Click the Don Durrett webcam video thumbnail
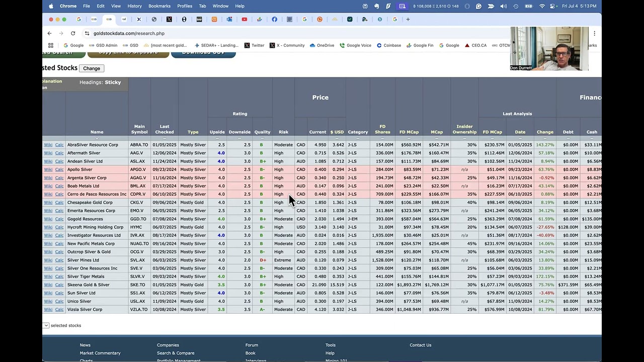Image resolution: width=644 pixels, height=362 pixels. (549, 49)
